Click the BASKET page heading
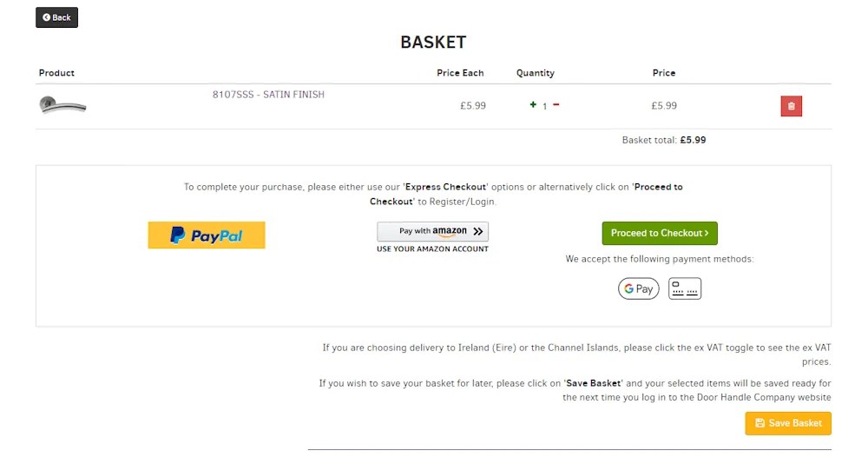Image resolution: width=868 pixels, height=464 pixels. pyautogui.click(x=433, y=43)
